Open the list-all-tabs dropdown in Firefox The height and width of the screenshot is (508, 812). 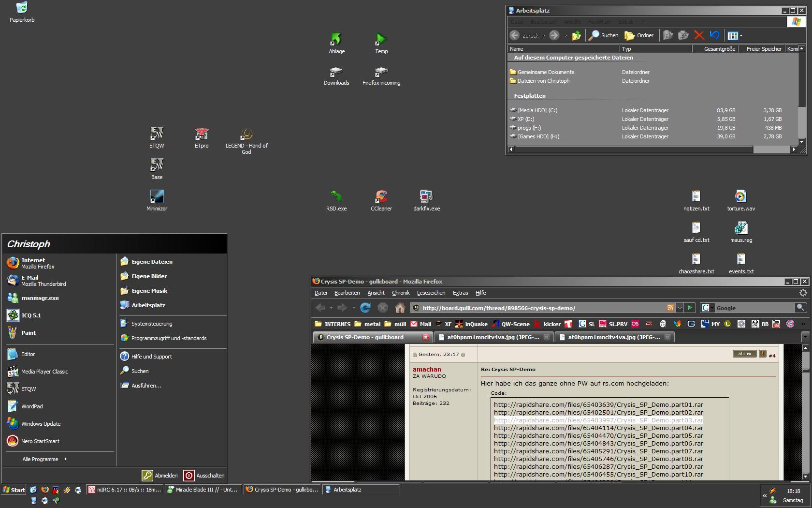click(x=805, y=337)
